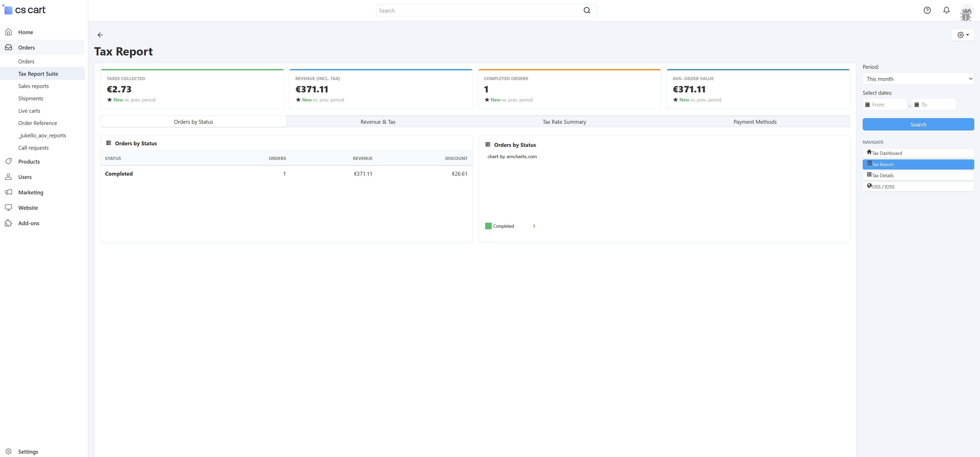Open the gear settings dropdown
Screen dimensions: 980x457
[963, 35]
